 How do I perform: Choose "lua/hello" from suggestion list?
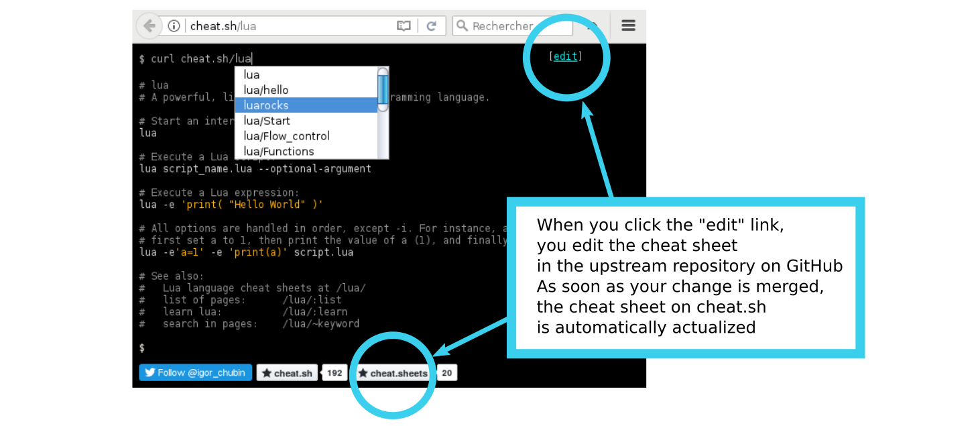click(306, 90)
